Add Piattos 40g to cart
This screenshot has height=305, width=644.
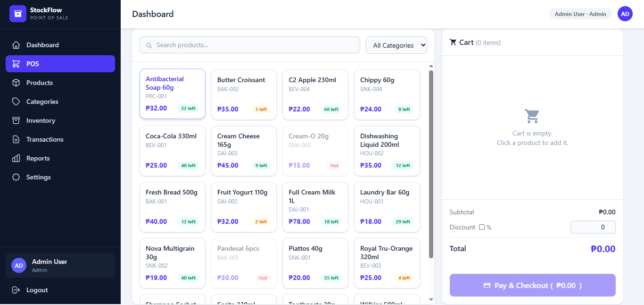click(315, 263)
